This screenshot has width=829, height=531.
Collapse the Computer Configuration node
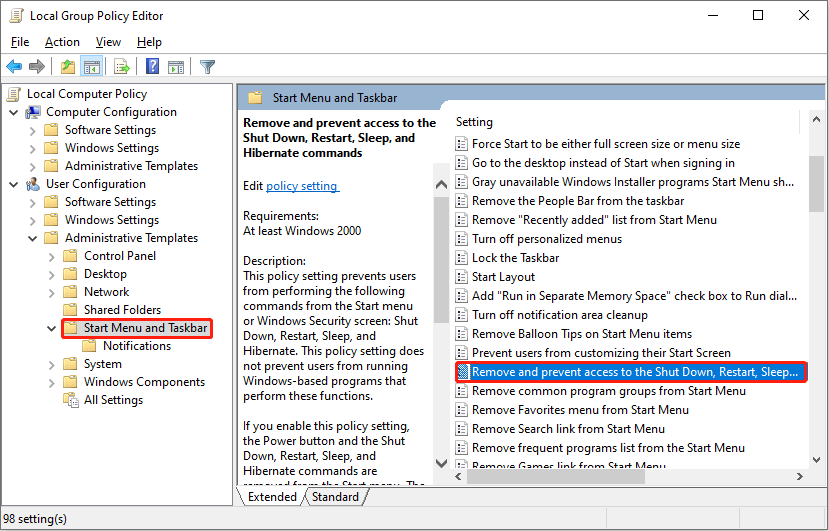(x=14, y=112)
